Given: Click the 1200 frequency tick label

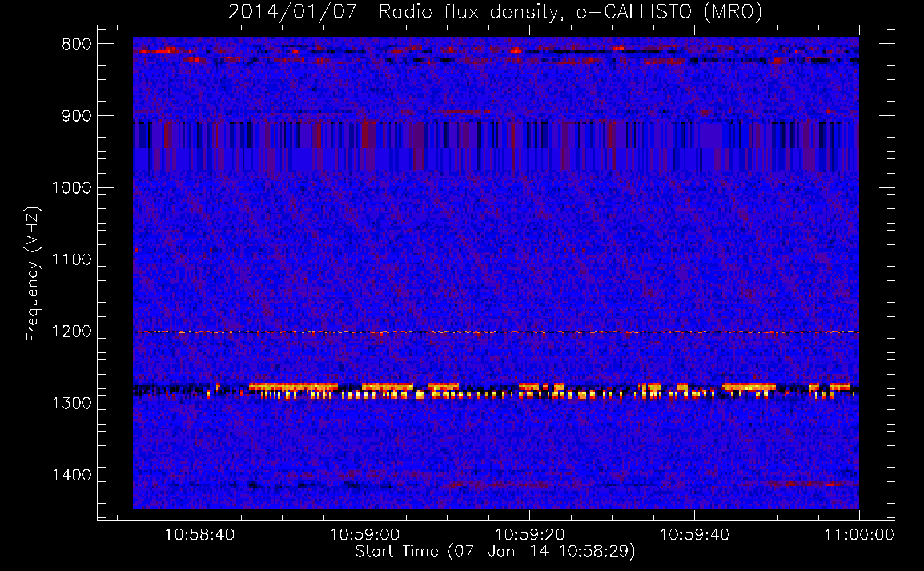Looking at the screenshot, I should tap(71, 332).
